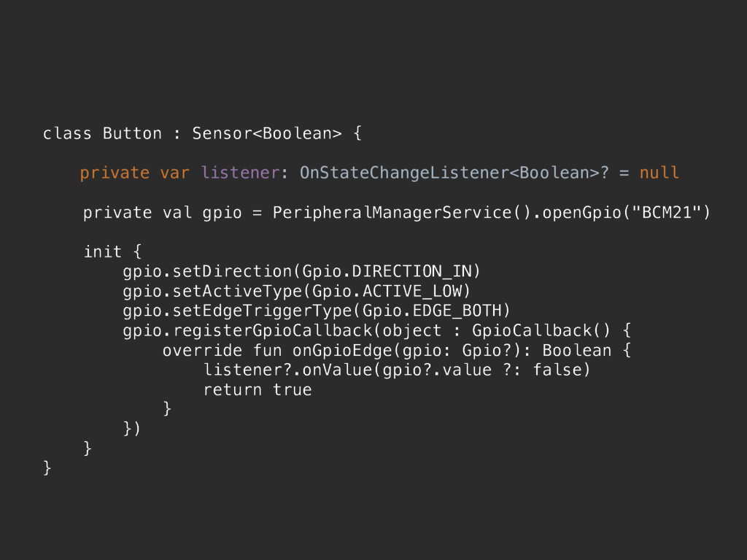Select PeripheralManagerService() constructor call
Image resolution: width=747 pixels, height=560 pixels.
402,212
